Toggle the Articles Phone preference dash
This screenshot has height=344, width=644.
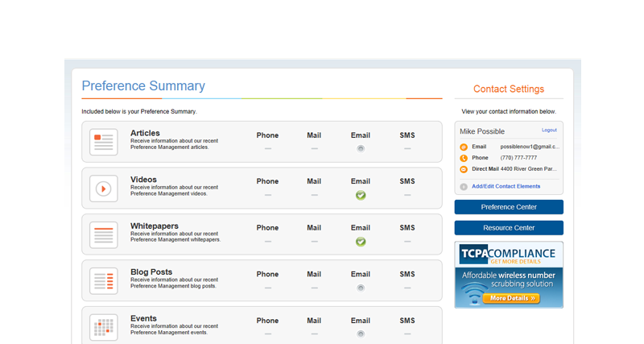coord(268,149)
